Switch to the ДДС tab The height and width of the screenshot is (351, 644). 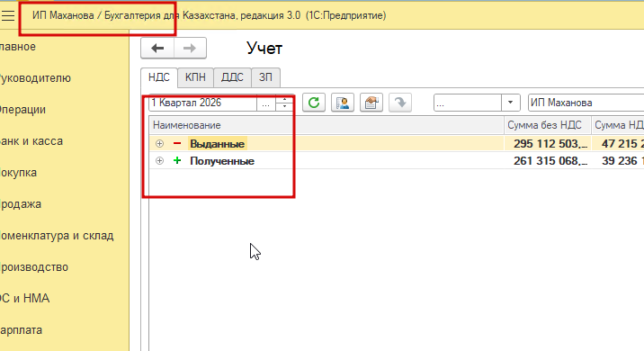click(232, 77)
